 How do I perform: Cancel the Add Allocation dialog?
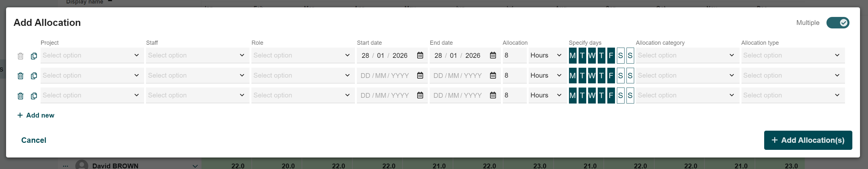pyautogui.click(x=34, y=140)
